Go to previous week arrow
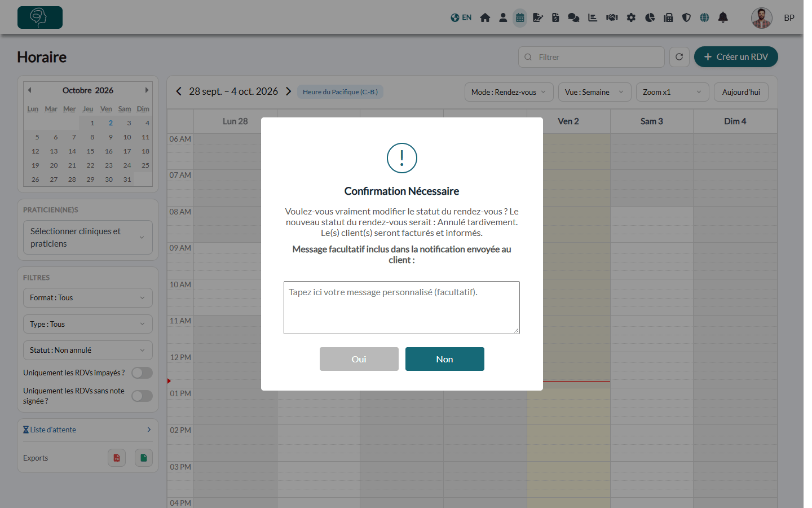The height and width of the screenshot is (508, 812). pos(179,91)
